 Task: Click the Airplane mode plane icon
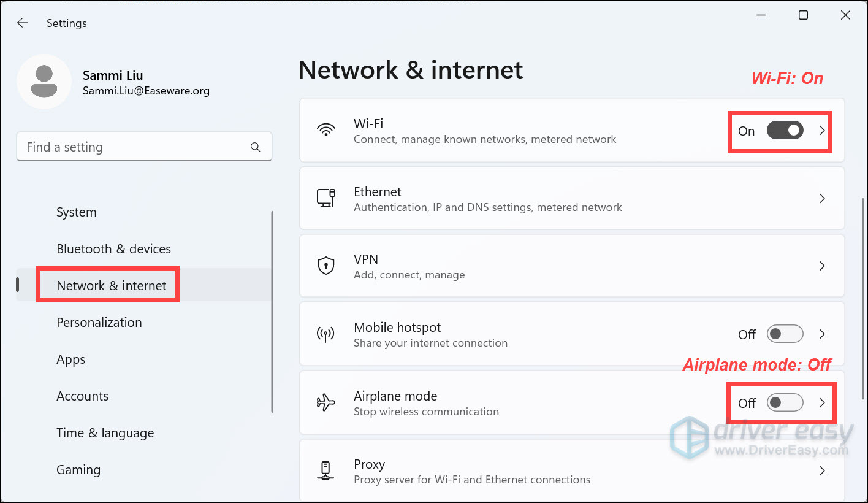pyautogui.click(x=325, y=403)
